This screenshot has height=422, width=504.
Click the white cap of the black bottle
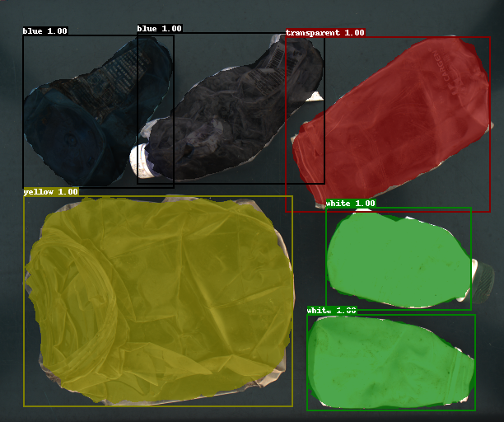pyautogui.click(x=142, y=161)
